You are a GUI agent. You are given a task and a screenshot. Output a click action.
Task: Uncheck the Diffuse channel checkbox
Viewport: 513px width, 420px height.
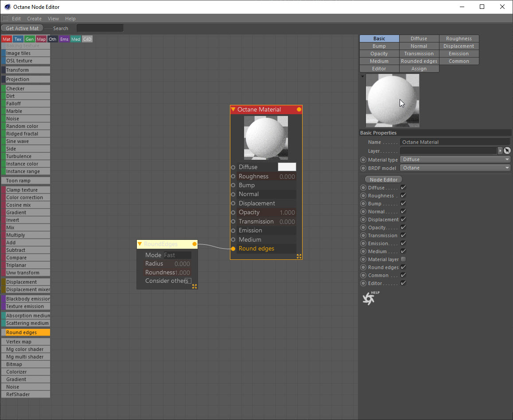tap(403, 187)
